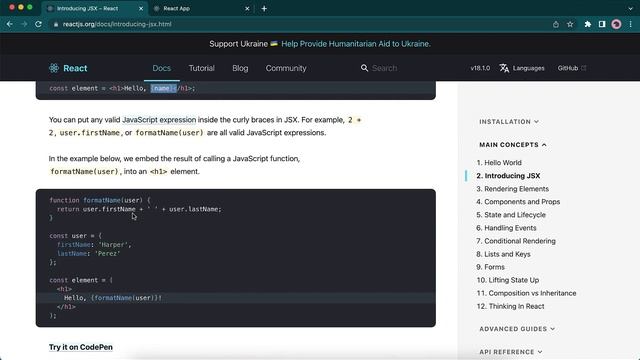Open 9. Forms in sidebar

490,267
